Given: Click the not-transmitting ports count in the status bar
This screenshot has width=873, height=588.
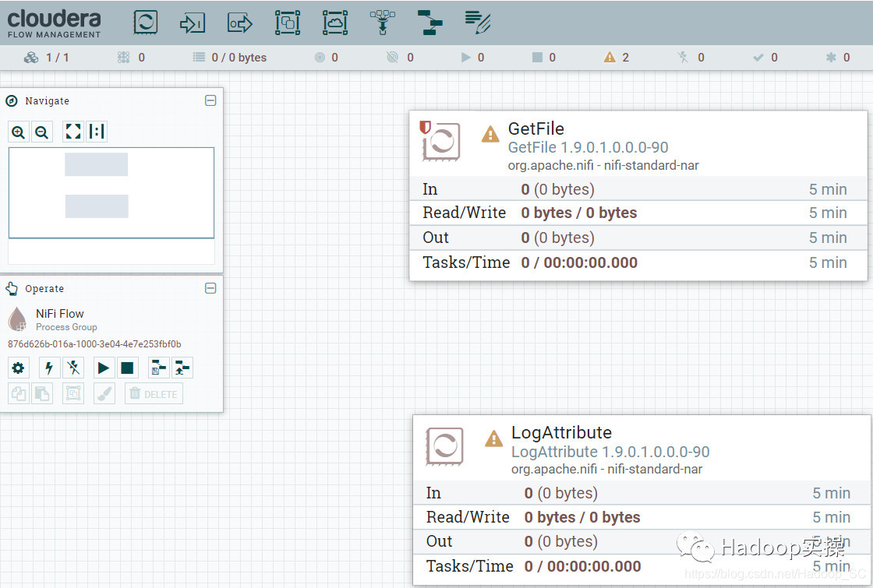Looking at the screenshot, I should (401, 58).
